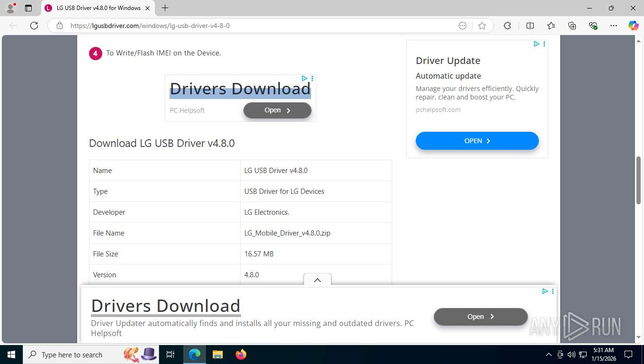This screenshot has height=364, width=644.
Task: Click the LG Electronics. developer cell
Action: [316, 212]
